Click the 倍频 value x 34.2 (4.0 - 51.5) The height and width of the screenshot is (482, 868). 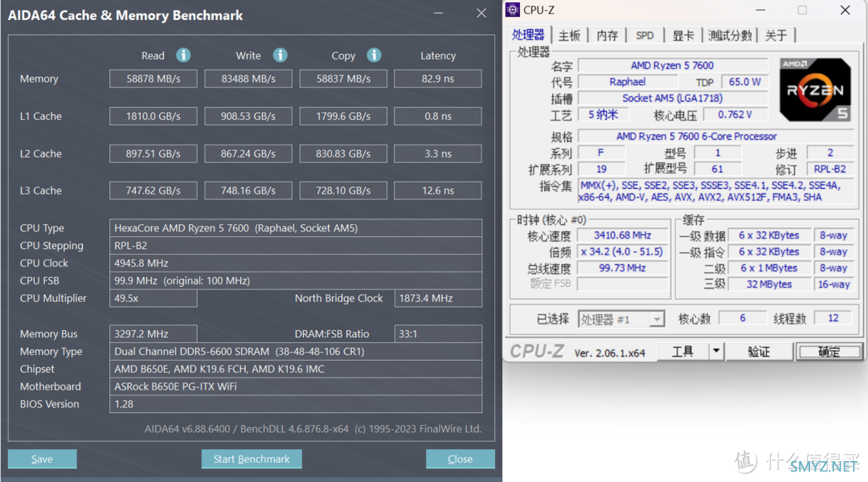(622, 251)
